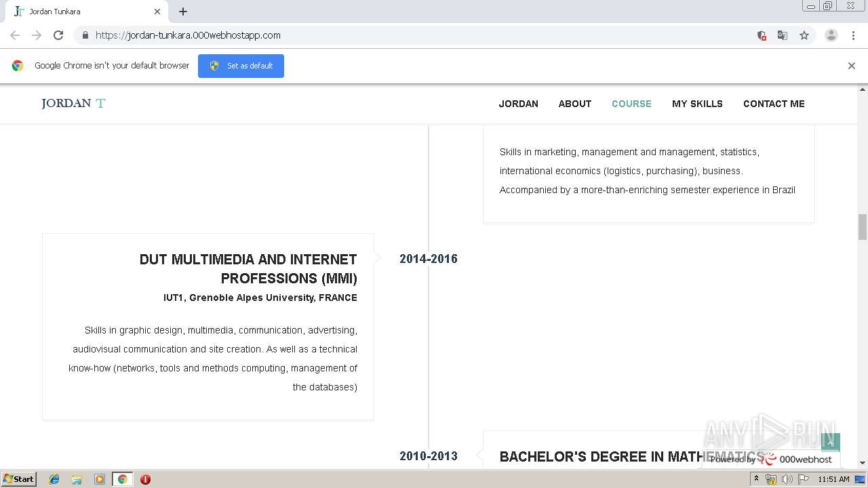Click the Action Center flag icon

802,479
